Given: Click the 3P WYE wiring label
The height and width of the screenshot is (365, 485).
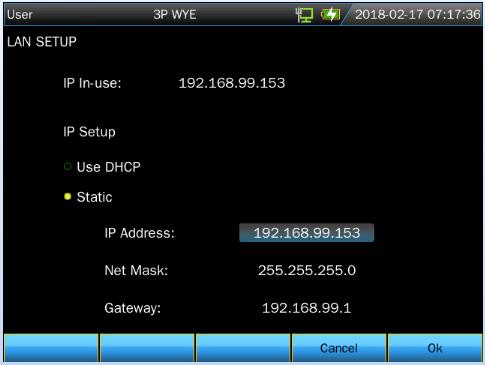Looking at the screenshot, I should click(175, 15).
